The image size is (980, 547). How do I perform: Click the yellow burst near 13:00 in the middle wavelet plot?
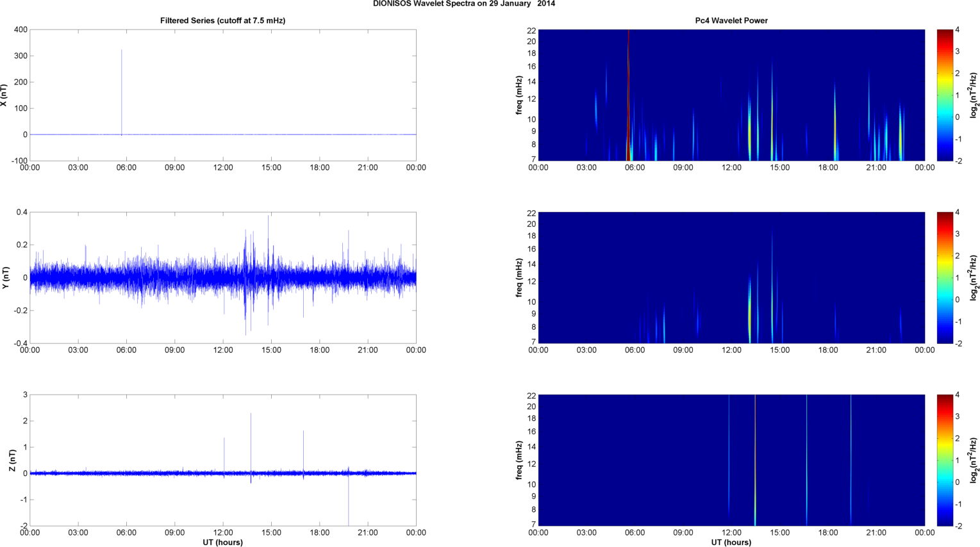749,311
